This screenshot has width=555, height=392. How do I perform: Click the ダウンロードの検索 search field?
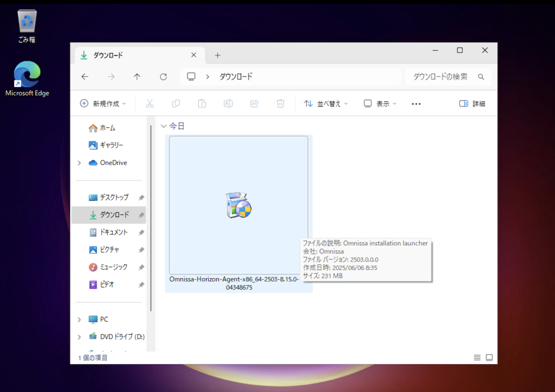pyautogui.click(x=448, y=77)
